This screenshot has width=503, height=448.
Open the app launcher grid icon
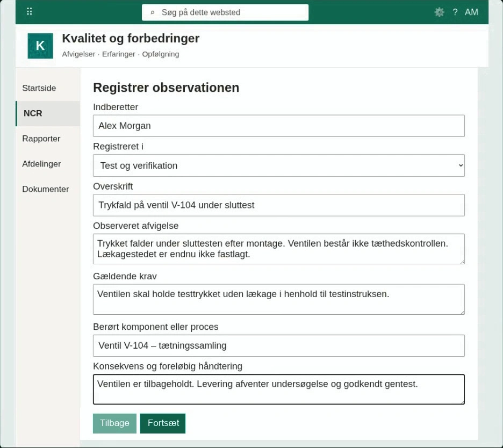coord(29,12)
